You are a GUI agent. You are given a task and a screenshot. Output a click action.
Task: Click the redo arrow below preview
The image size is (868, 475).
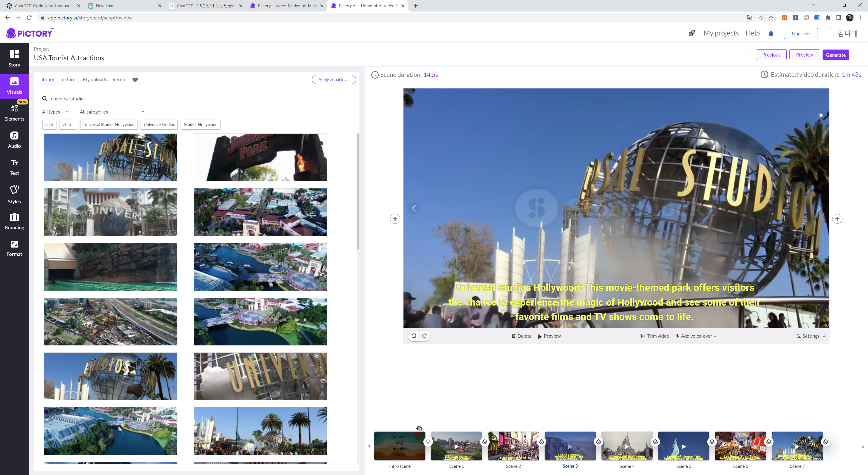(425, 336)
